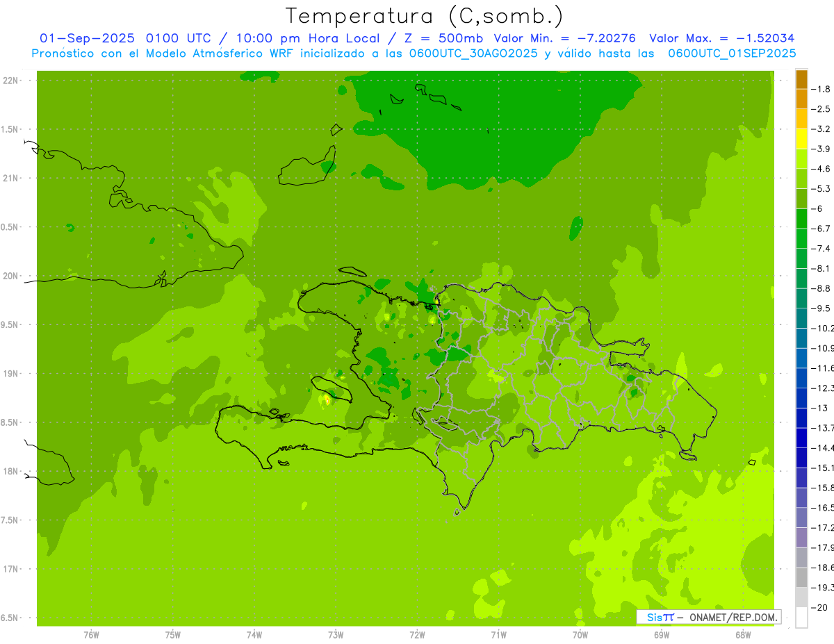834x644 pixels.
Task: Click the "76W" longitude label
Action: [x=91, y=635]
